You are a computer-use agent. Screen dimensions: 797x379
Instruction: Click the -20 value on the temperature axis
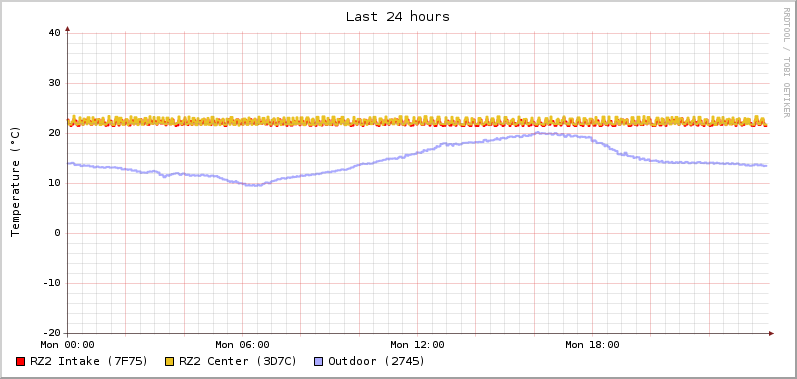[51, 333]
